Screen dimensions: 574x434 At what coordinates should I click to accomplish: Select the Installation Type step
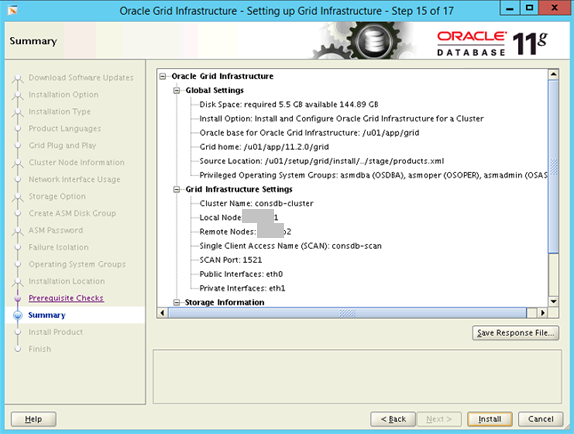pos(59,112)
